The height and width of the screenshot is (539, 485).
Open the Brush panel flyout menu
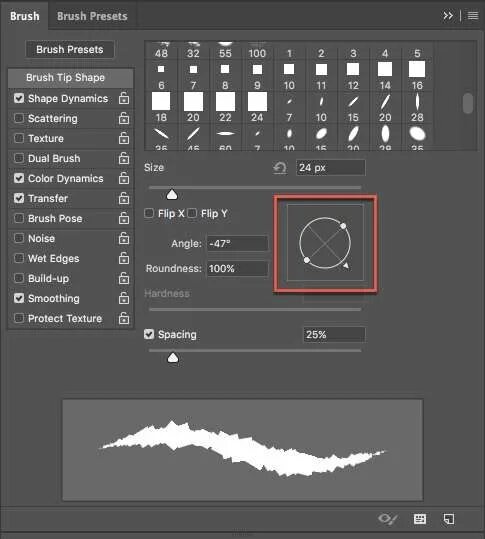(x=473, y=16)
